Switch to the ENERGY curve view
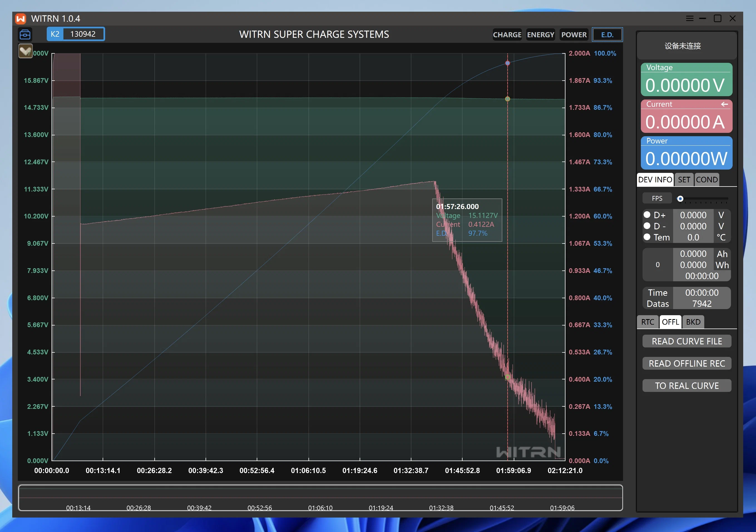756x532 pixels. point(541,34)
